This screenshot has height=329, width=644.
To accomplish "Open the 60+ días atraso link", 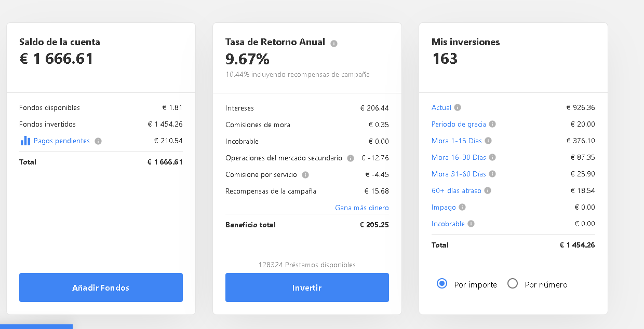I will [x=457, y=190].
